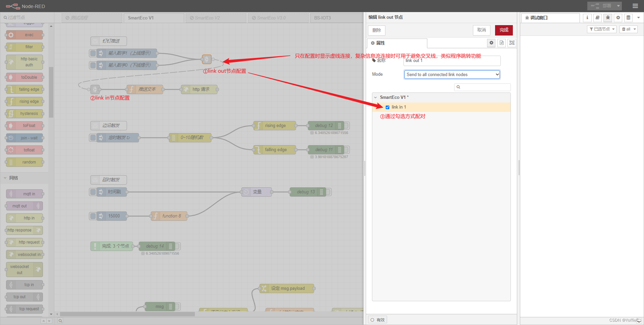Click the context data database icon in sidebar

point(628,18)
